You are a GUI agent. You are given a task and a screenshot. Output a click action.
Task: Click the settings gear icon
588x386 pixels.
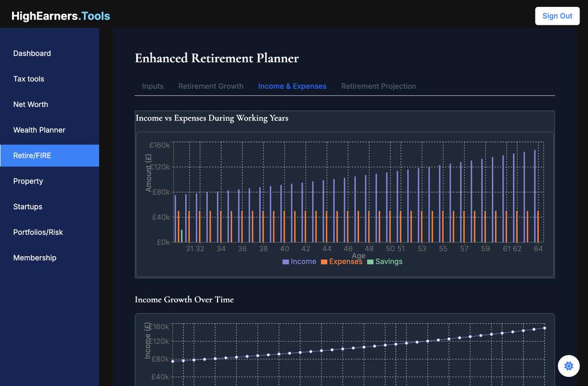(x=568, y=366)
